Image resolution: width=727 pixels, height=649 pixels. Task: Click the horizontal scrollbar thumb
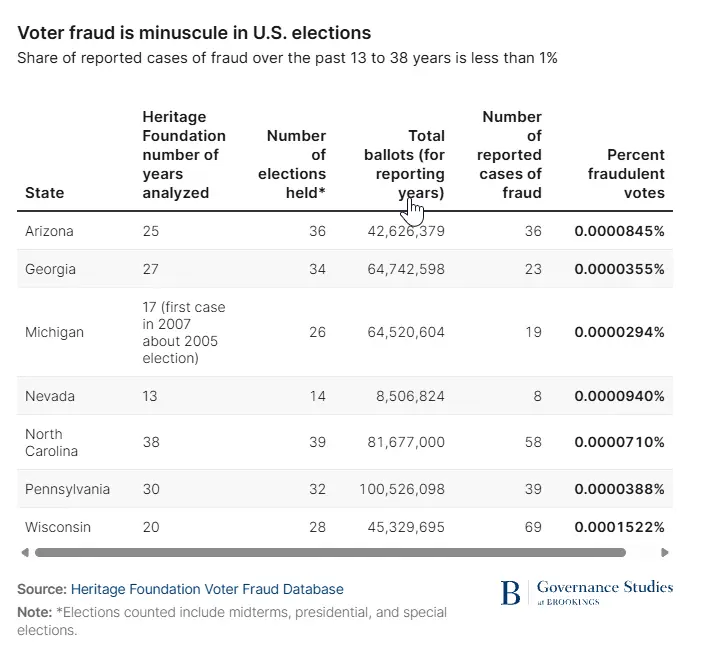[x=330, y=552]
